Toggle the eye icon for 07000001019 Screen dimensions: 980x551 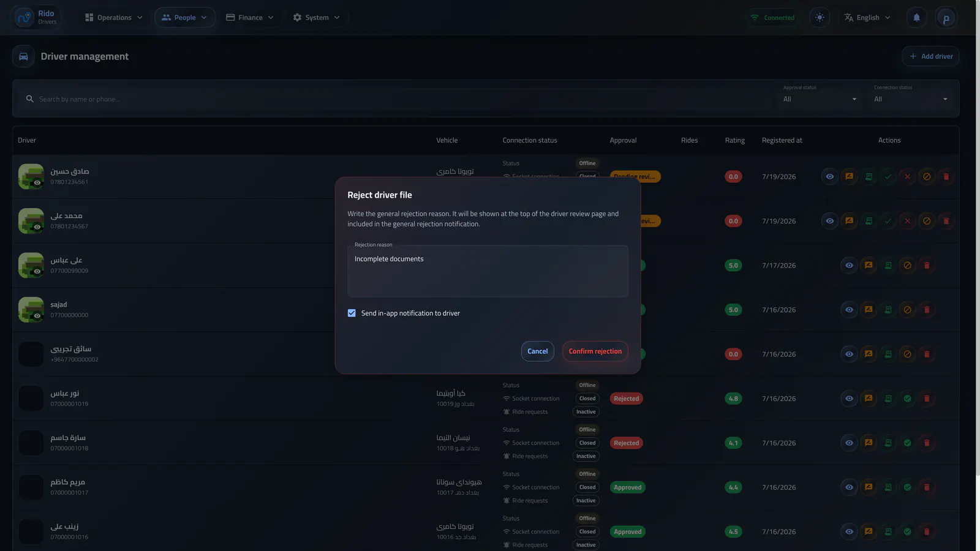849,399
